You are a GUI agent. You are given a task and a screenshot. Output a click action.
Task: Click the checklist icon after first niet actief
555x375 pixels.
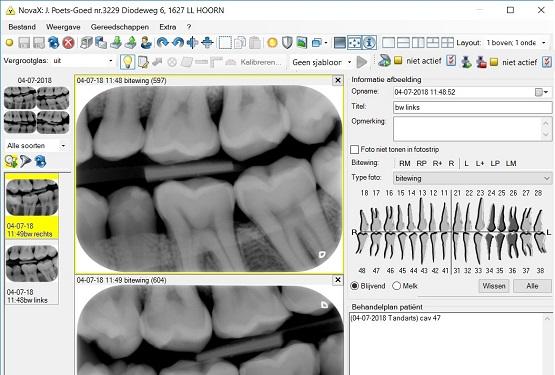pyautogui.click(x=451, y=61)
